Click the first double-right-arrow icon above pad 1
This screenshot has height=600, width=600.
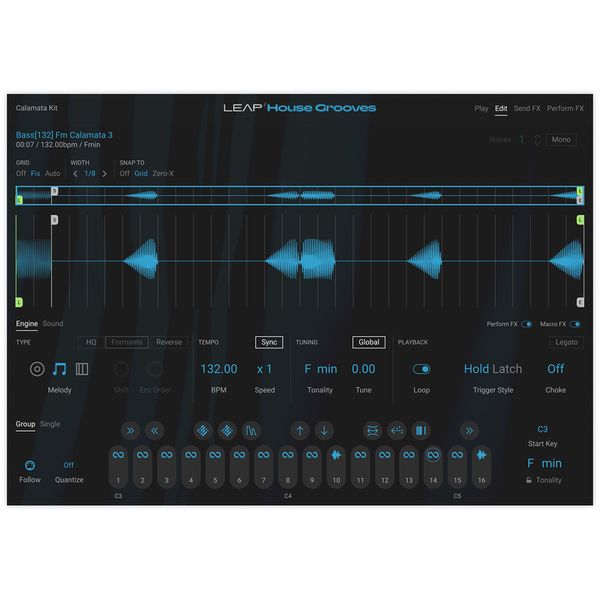[x=130, y=431]
